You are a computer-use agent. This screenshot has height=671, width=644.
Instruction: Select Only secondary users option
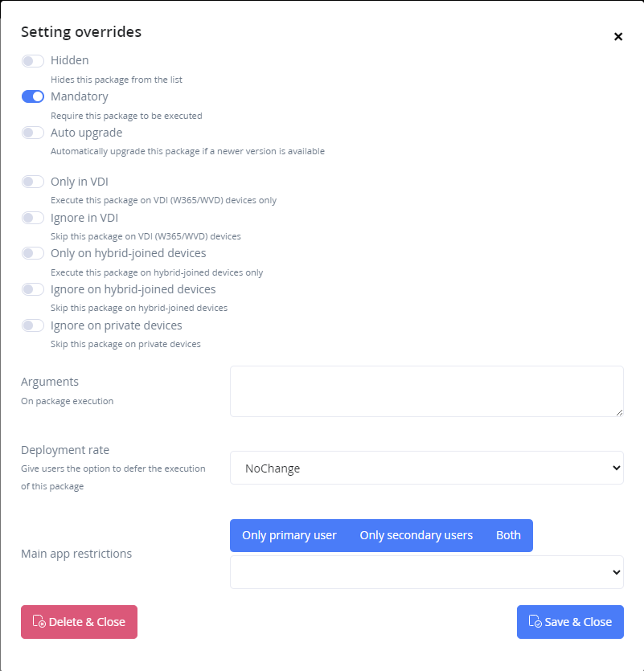pos(416,535)
